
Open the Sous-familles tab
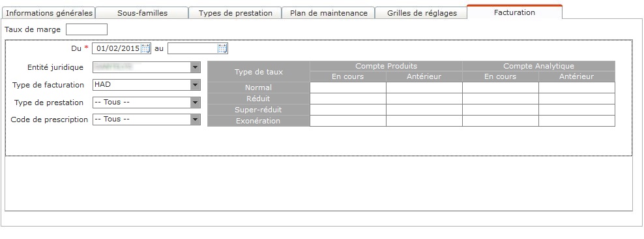[x=142, y=13]
